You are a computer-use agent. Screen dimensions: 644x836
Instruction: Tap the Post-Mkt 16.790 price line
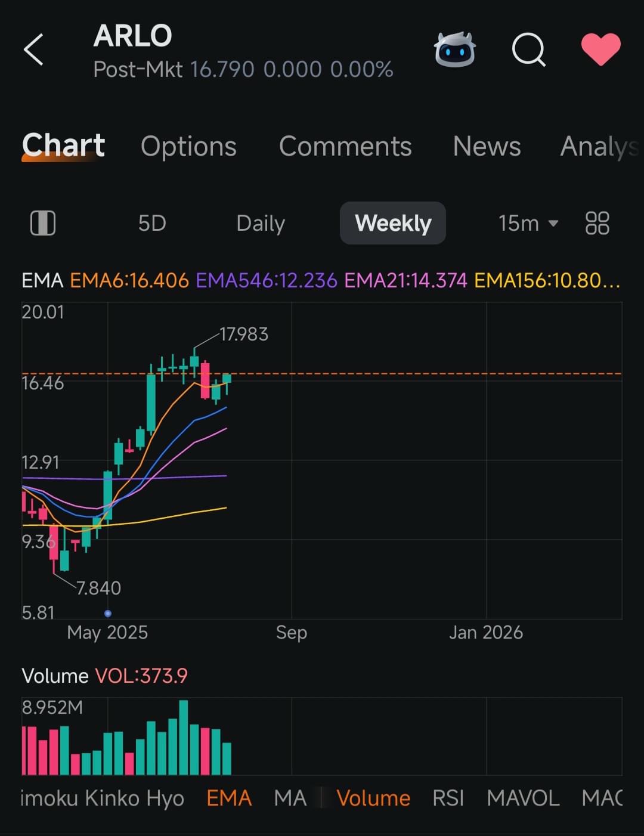[x=243, y=70]
